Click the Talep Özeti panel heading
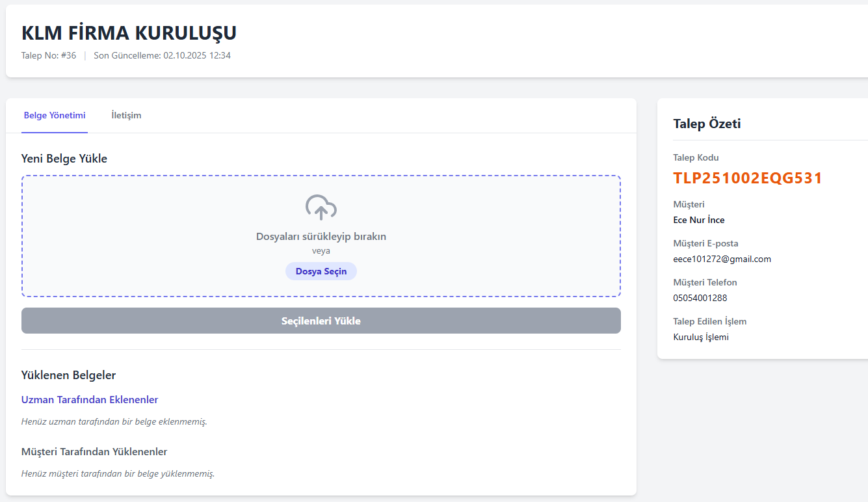Image resolution: width=868 pixels, height=502 pixels. 707,124
